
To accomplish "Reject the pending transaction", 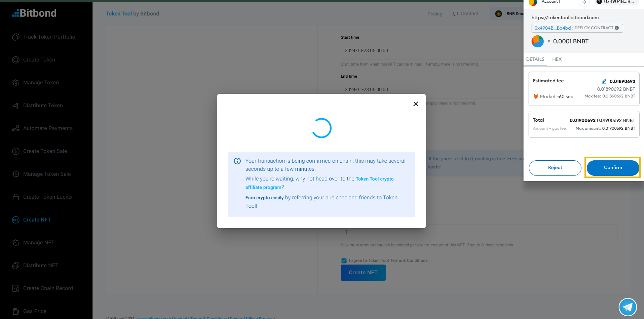I will point(555,167).
